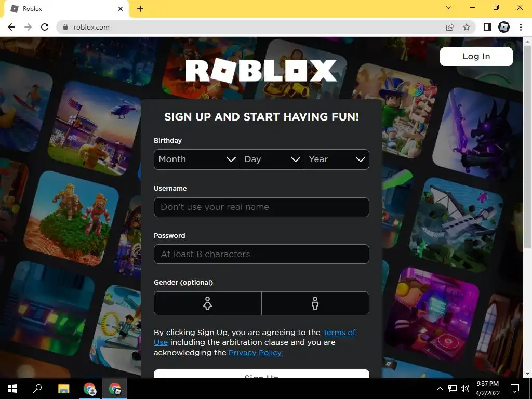Open Chrome three-dot menu
Screen dimensions: 532x399
[521, 27]
